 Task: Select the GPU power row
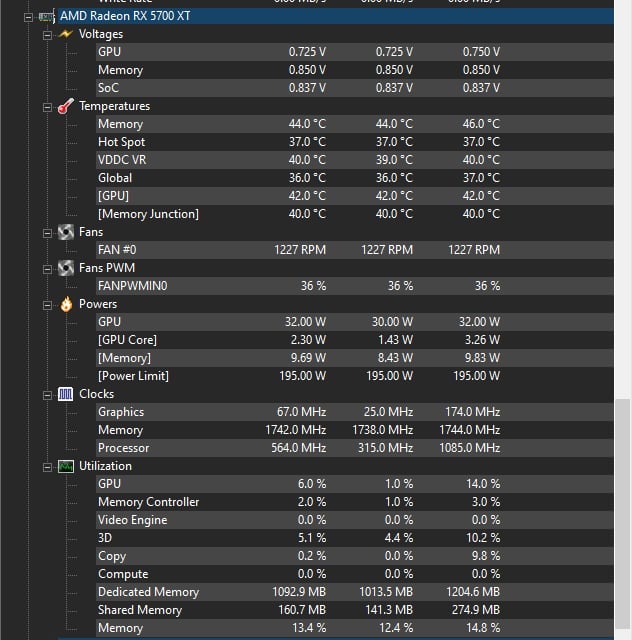click(354, 322)
